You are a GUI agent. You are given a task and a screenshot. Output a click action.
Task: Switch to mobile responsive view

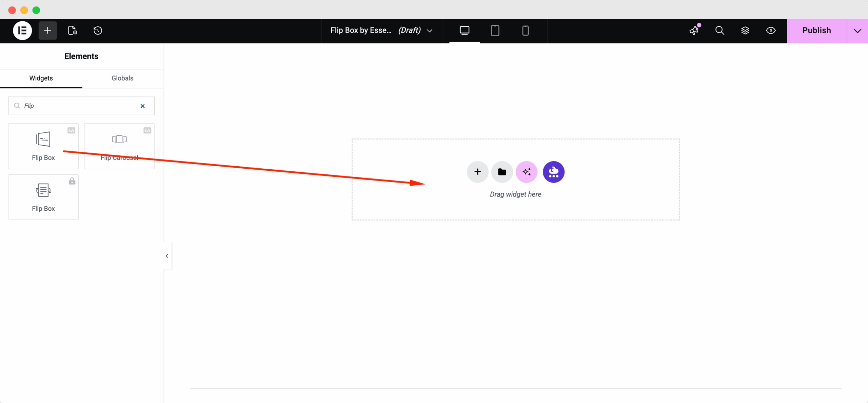coord(525,30)
